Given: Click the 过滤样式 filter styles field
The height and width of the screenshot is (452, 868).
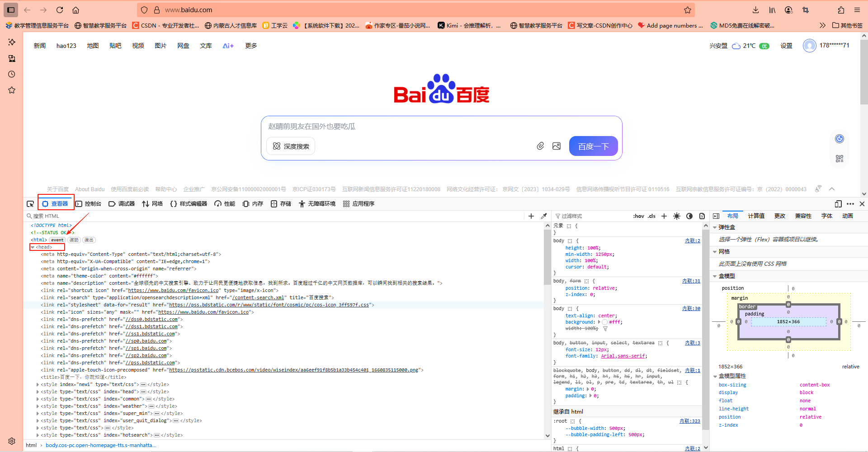Looking at the screenshot, I should click(592, 216).
